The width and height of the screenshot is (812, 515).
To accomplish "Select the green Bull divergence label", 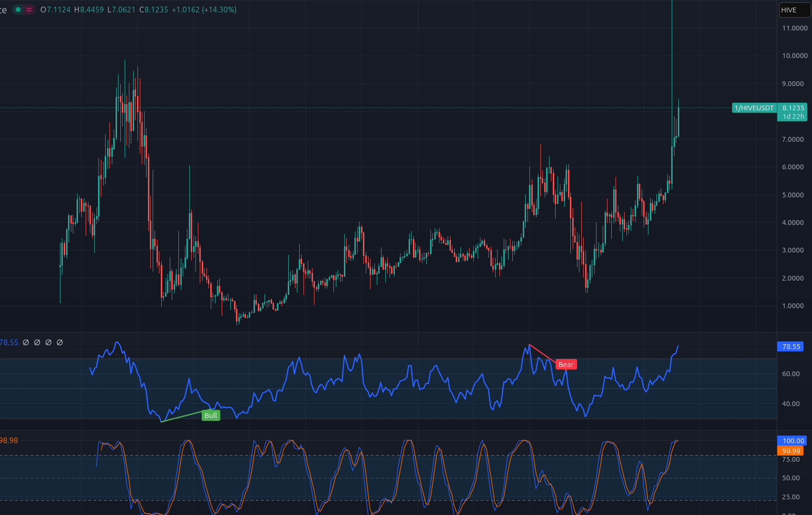I will tap(211, 416).
